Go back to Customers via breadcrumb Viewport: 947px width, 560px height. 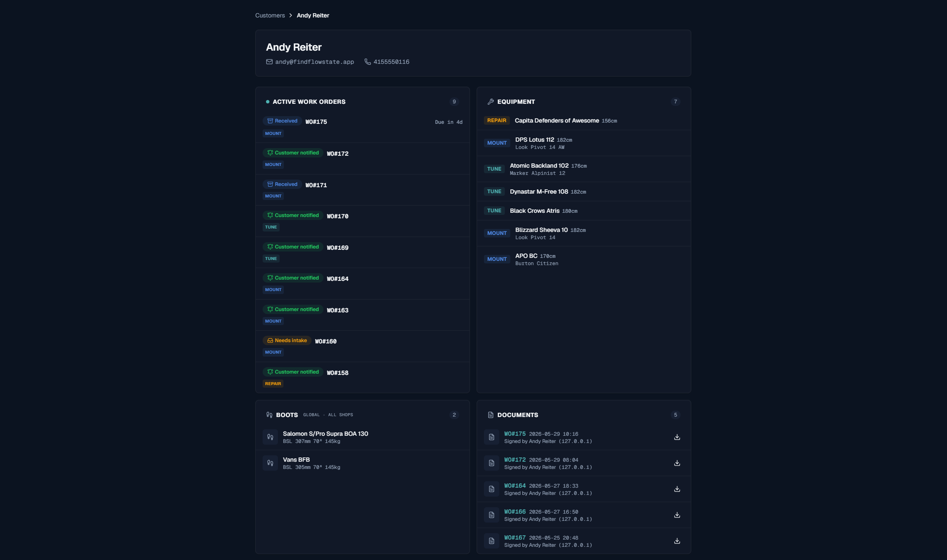(270, 16)
